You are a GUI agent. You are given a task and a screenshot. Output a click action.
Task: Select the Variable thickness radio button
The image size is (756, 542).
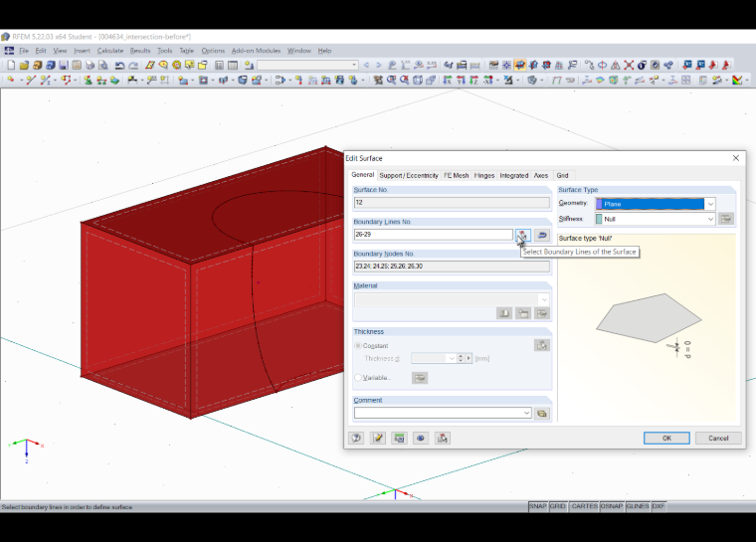[x=358, y=378]
